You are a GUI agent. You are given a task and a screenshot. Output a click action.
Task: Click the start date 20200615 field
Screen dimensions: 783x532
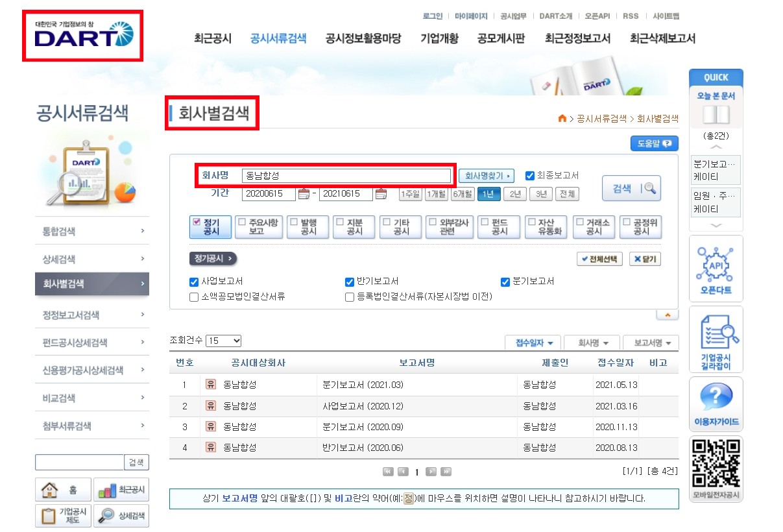pyautogui.click(x=269, y=194)
